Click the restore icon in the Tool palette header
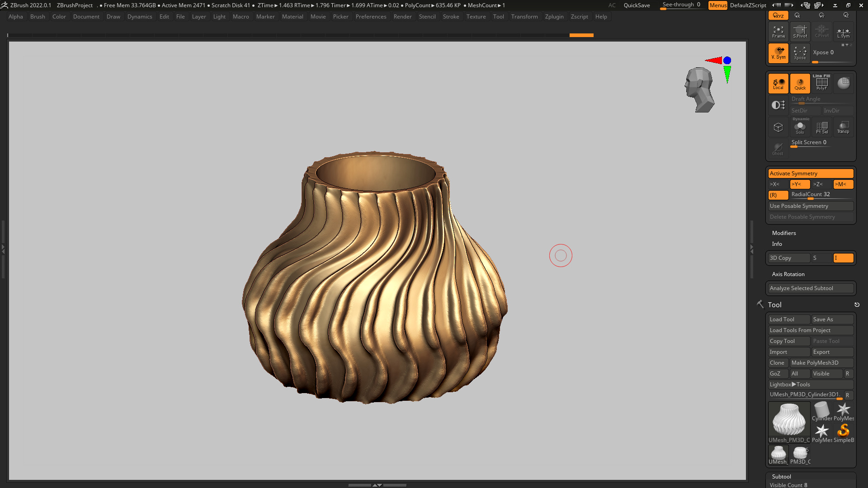 pos(857,305)
